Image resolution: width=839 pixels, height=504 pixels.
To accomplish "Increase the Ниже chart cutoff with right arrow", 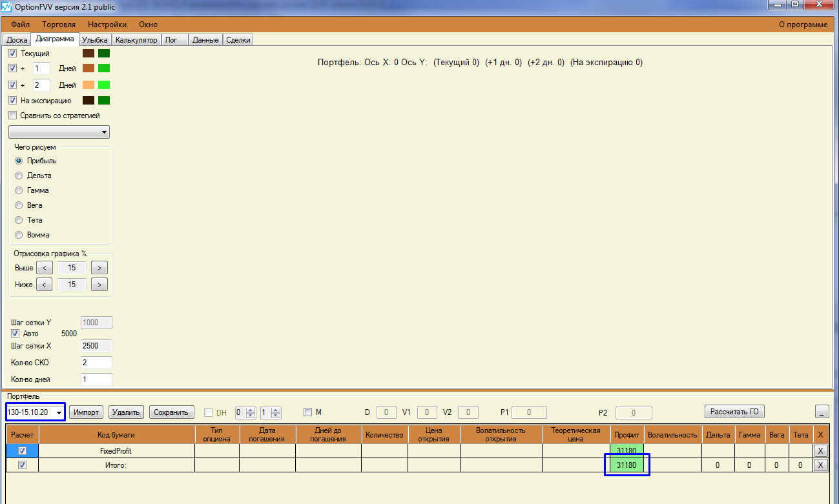I will click(99, 285).
